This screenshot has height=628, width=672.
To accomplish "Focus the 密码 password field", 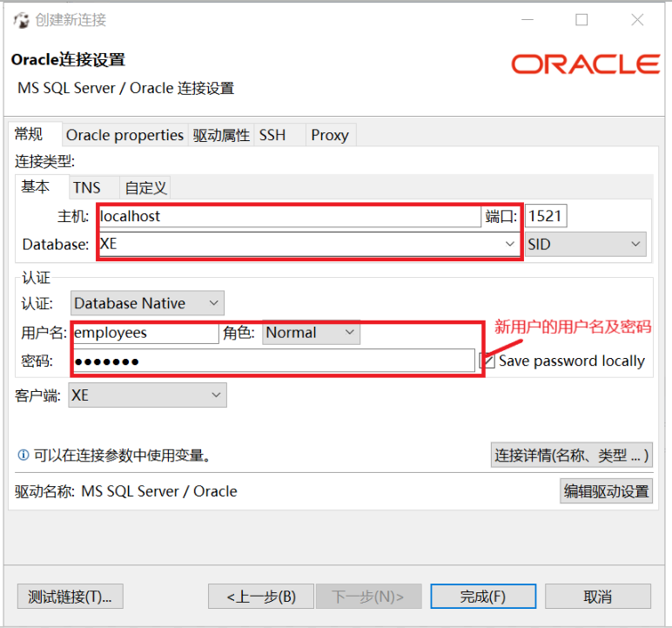I will [273, 361].
